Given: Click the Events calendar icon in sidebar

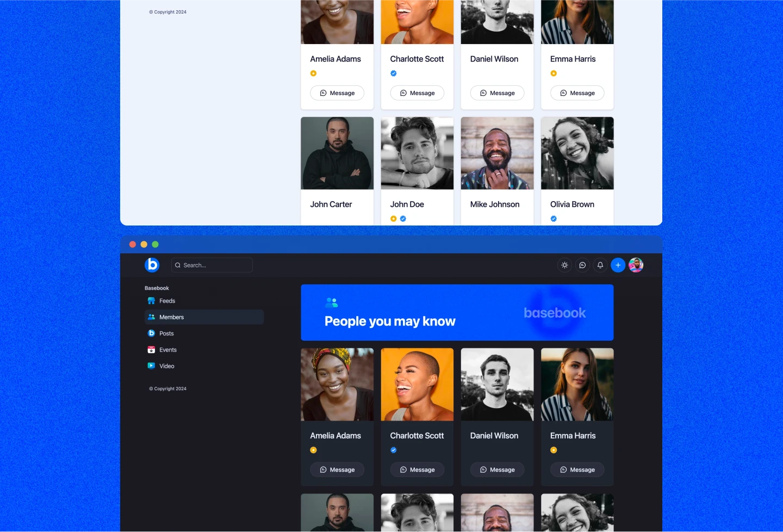Looking at the screenshot, I should pos(152,350).
